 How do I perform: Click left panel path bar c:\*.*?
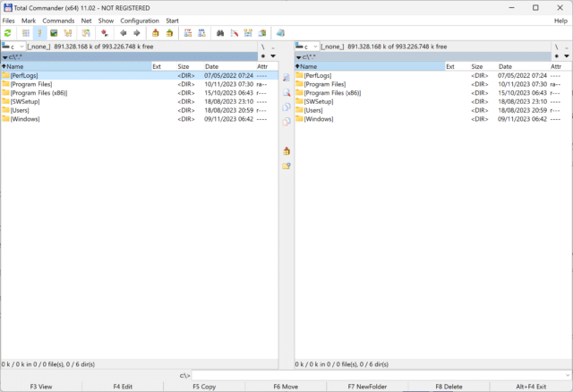[129, 57]
